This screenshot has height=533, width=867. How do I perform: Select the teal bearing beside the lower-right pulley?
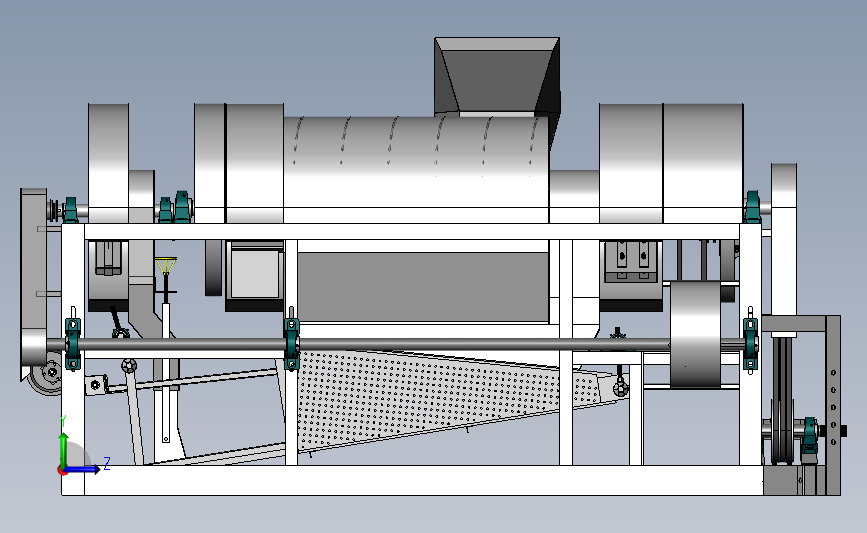coord(811,434)
